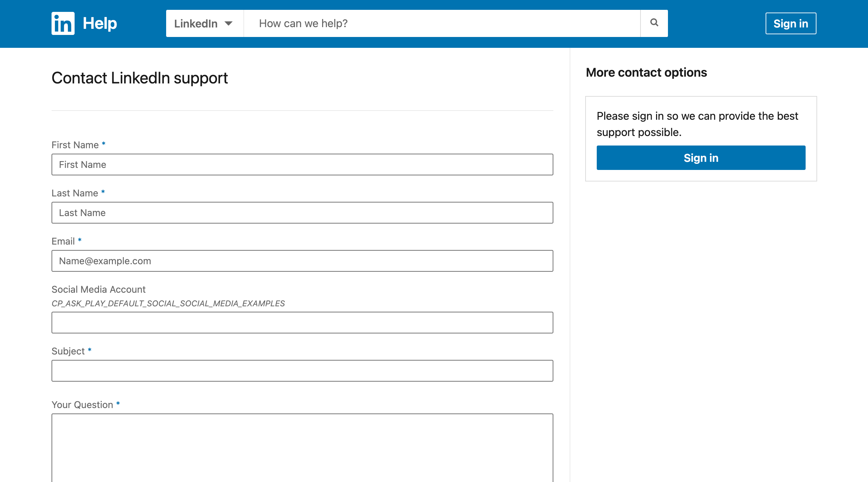Click inside the Your Question text area
The height and width of the screenshot is (482, 868).
tap(302, 448)
